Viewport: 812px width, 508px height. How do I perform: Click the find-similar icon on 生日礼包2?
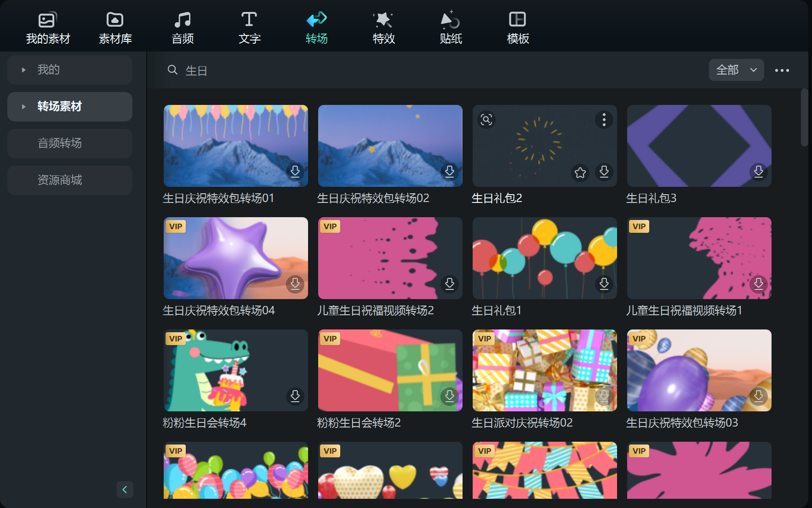486,120
